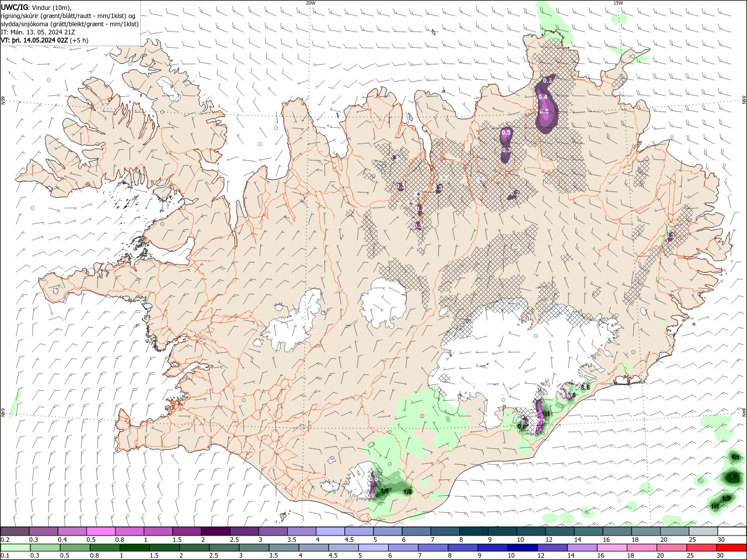
Task: Click the '0.4' value in northern purple area
Action: point(543,97)
